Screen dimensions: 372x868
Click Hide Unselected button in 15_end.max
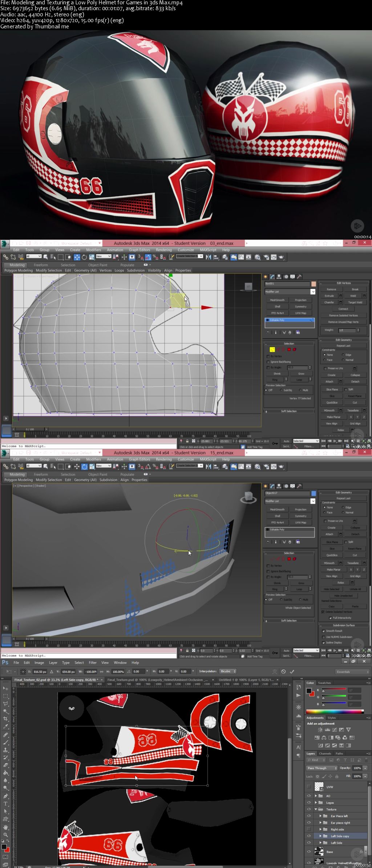pyautogui.click(x=343, y=596)
